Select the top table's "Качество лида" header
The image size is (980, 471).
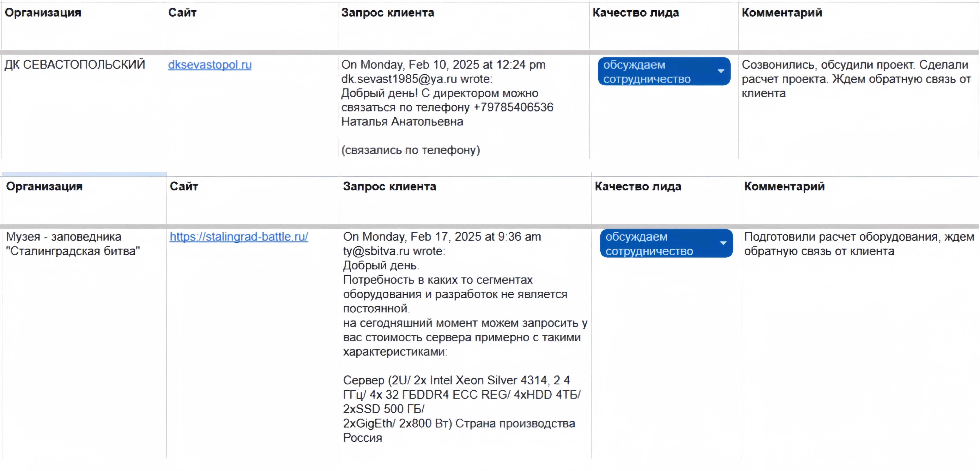click(635, 13)
